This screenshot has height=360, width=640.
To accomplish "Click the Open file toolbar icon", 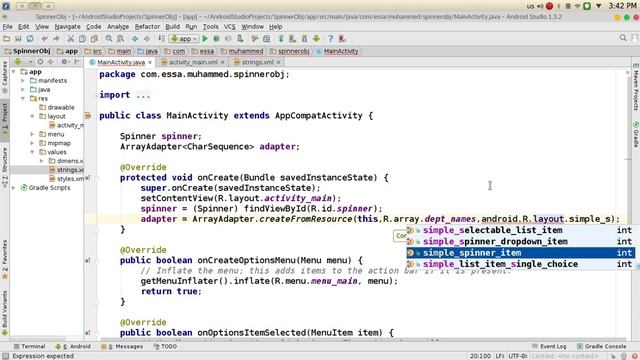I will coord(6,39).
